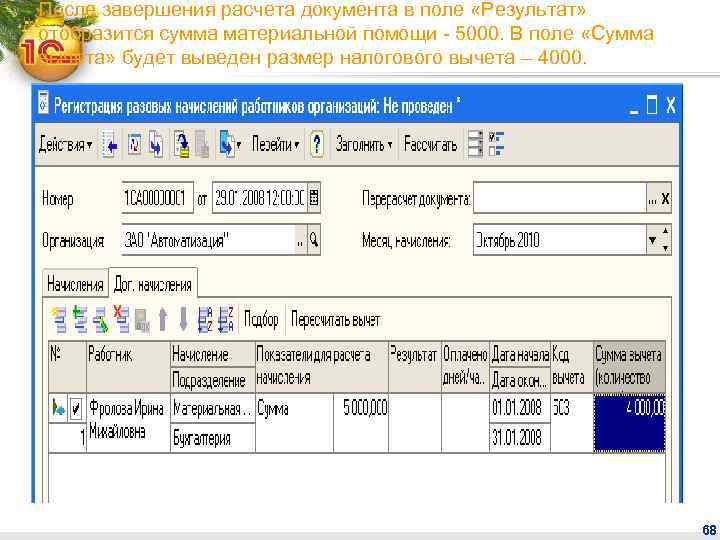Click the date field showing 2008 12:00

(x=260, y=198)
